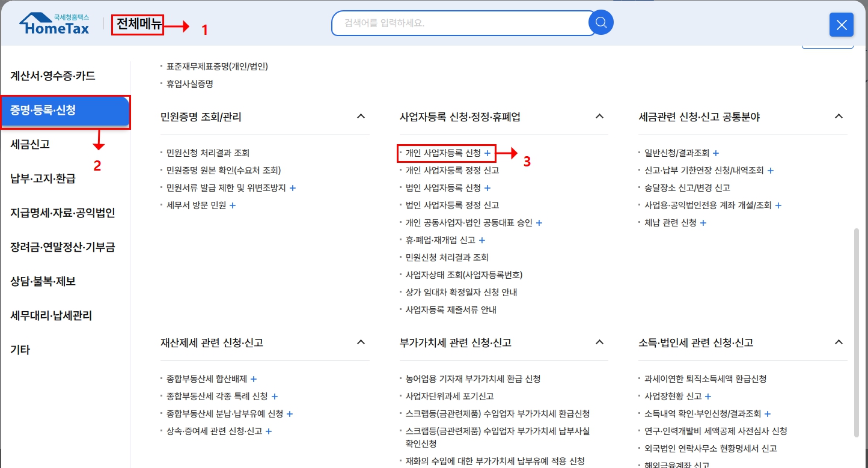Click the 전체메뉴 button
The height and width of the screenshot is (468, 868).
(x=138, y=22)
